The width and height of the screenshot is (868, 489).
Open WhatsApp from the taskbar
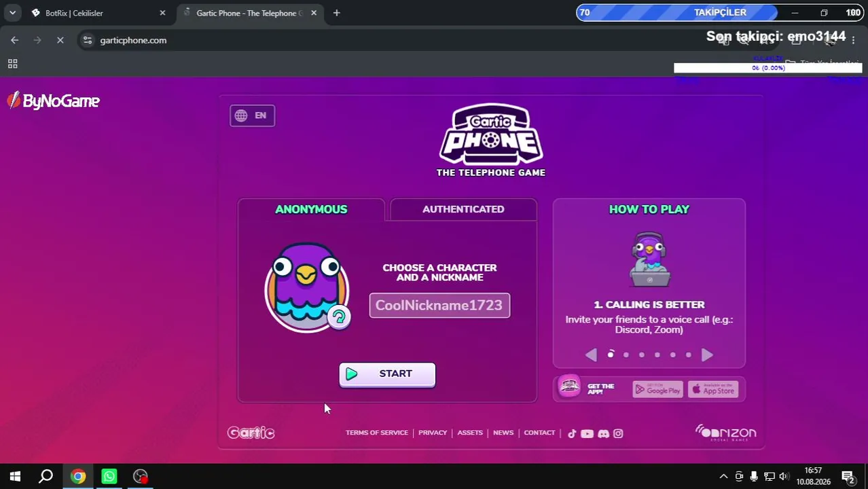[109, 477]
